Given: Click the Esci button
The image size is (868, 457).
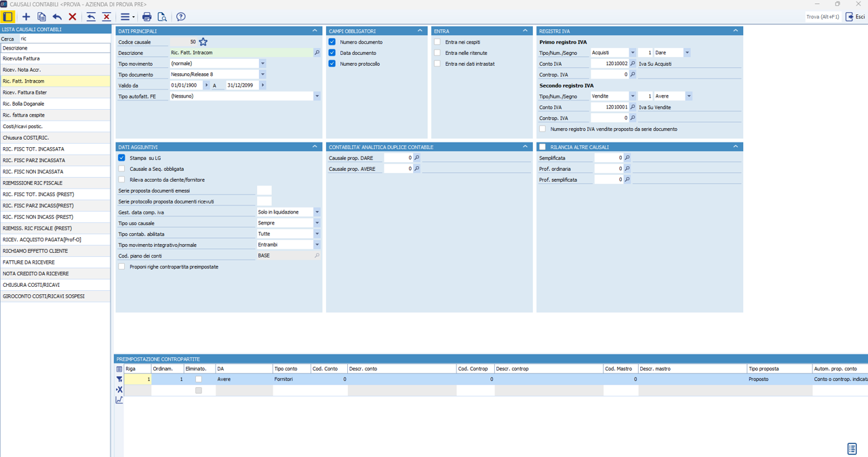Looking at the screenshot, I should pyautogui.click(x=854, y=17).
